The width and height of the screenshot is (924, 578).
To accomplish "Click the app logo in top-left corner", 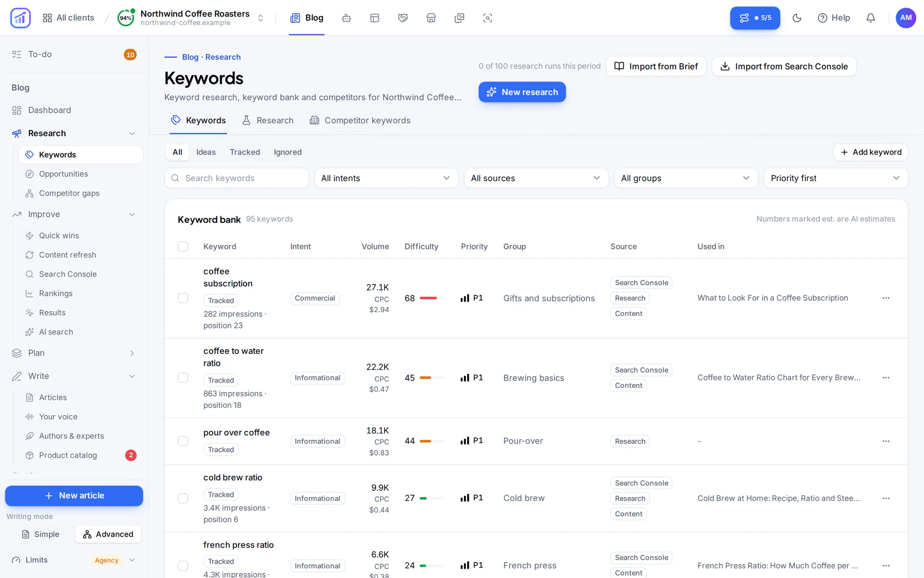I will [20, 18].
